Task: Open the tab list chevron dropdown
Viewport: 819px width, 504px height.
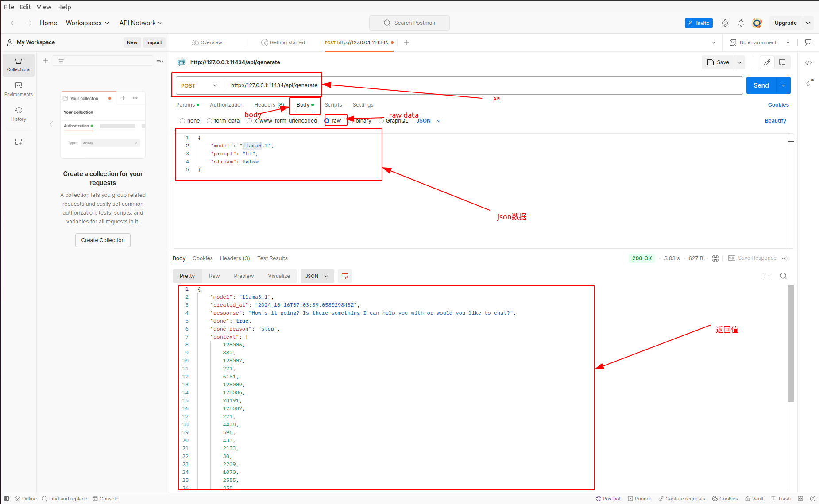Action: pyautogui.click(x=714, y=42)
